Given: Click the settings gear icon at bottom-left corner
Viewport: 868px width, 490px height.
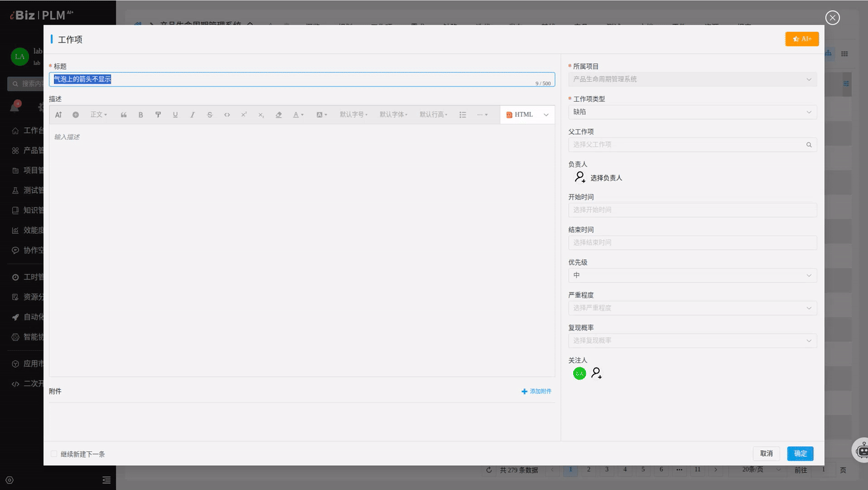Looking at the screenshot, I should click(10, 480).
